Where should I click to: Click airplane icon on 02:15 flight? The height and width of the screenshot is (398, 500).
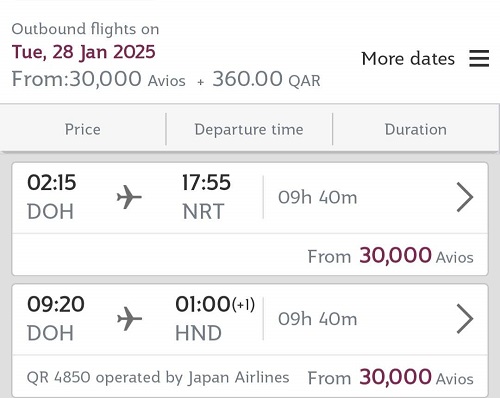(x=129, y=197)
